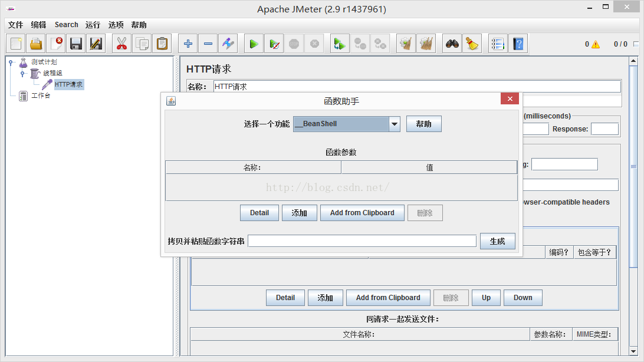
Task: Open Search with binoculars icon
Action: coord(452,44)
